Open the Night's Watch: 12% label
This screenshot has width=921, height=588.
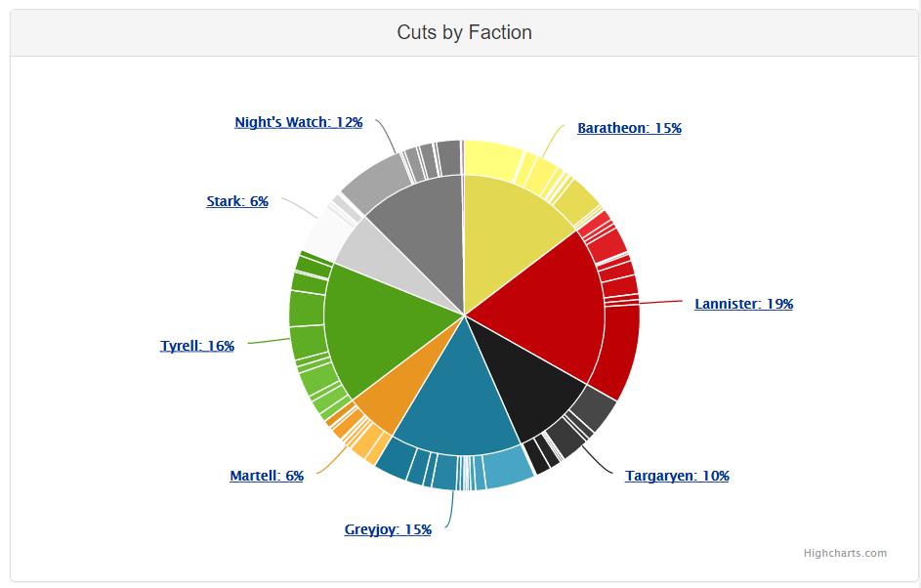click(299, 122)
